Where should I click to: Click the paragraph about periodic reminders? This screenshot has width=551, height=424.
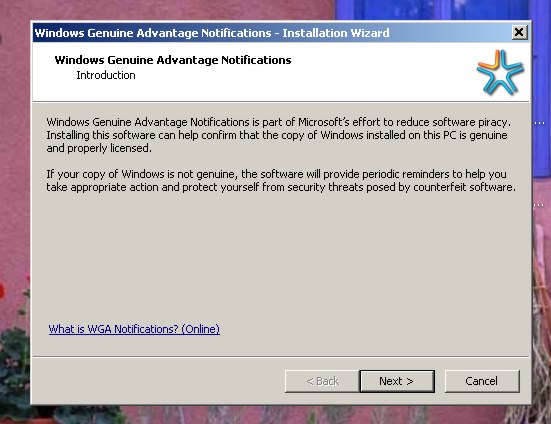pos(281,181)
